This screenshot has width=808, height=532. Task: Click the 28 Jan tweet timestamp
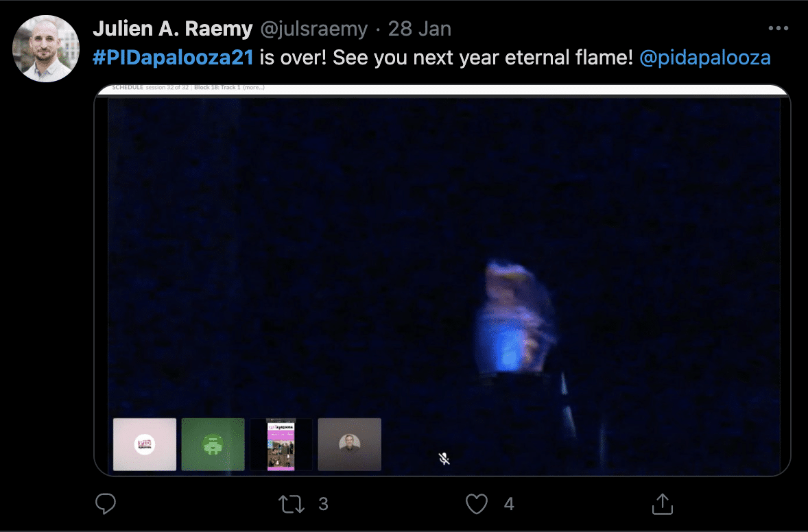click(420, 29)
